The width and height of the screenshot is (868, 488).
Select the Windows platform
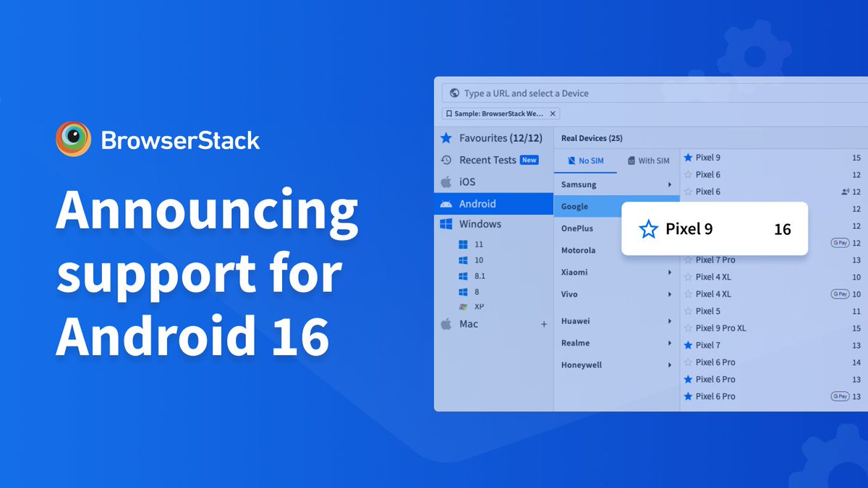494,224
